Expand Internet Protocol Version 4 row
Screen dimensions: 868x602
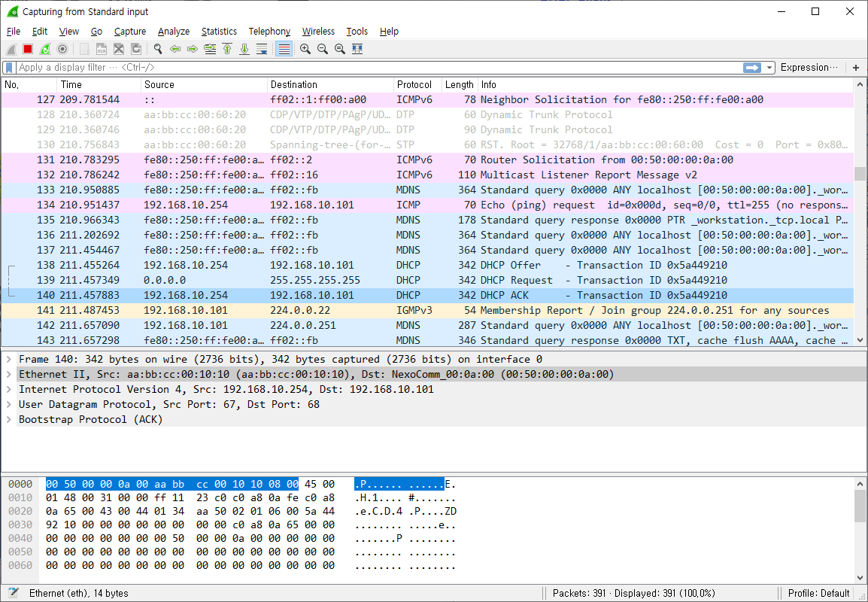[x=9, y=389]
